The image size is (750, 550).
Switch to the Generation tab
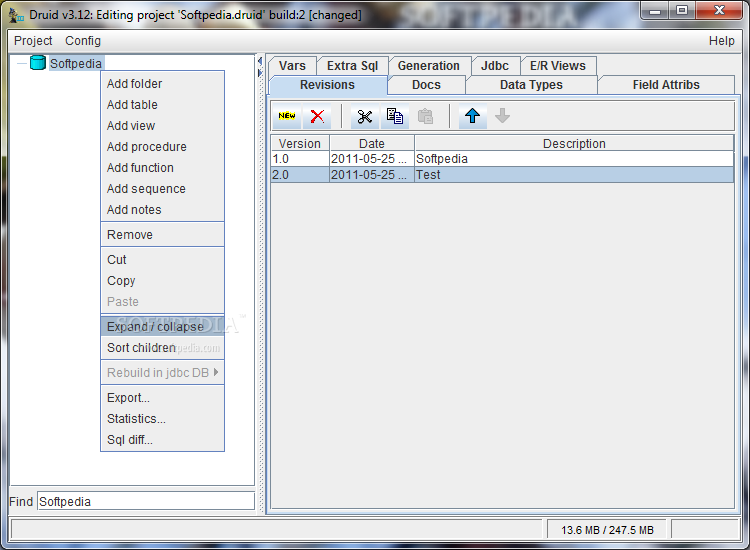coord(429,66)
